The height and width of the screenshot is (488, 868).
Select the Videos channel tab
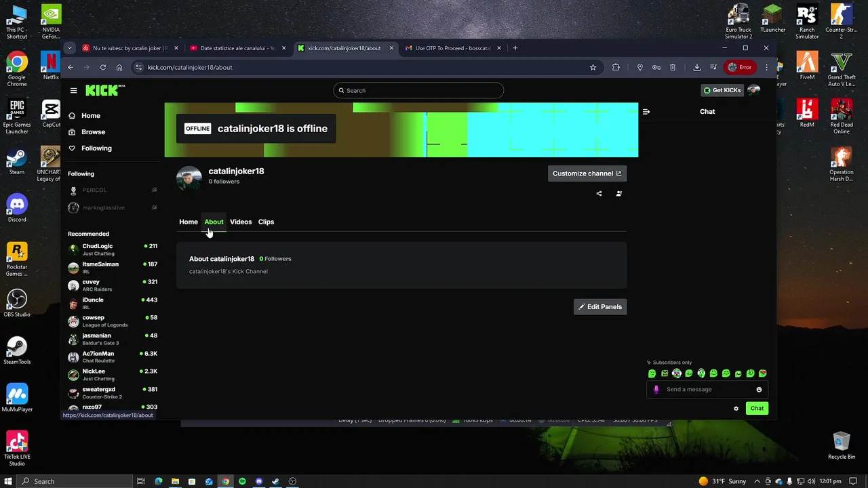point(241,222)
